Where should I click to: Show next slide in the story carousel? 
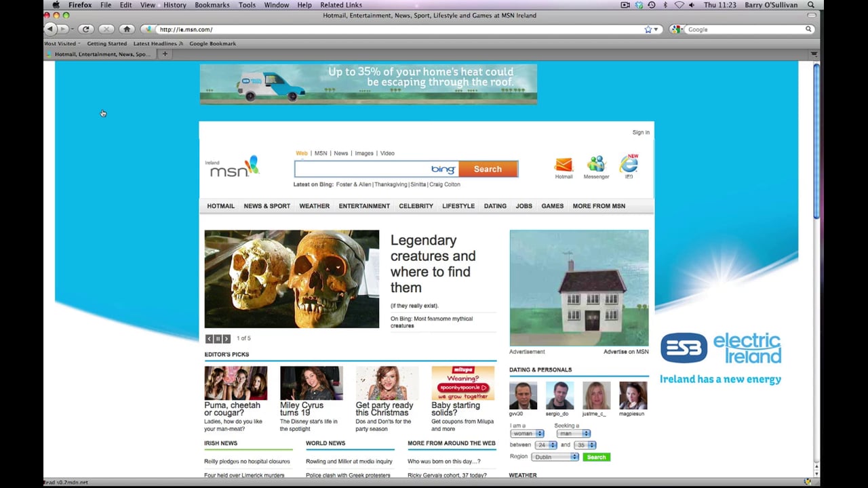(226, 338)
